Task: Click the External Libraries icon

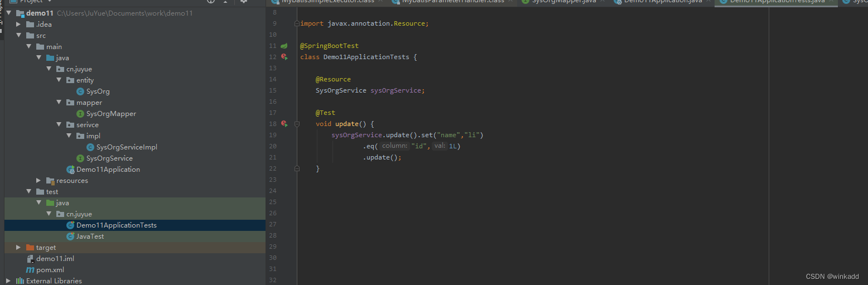Action: click(x=20, y=281)
